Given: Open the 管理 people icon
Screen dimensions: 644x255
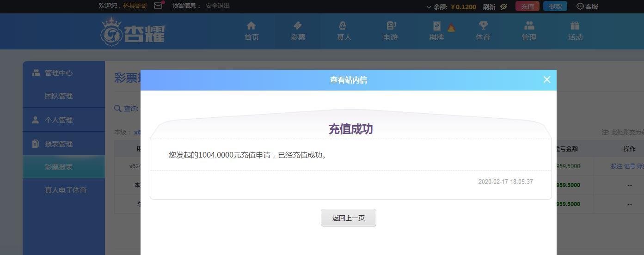Looking at the screenshot, I should click(x=529, y=25).
